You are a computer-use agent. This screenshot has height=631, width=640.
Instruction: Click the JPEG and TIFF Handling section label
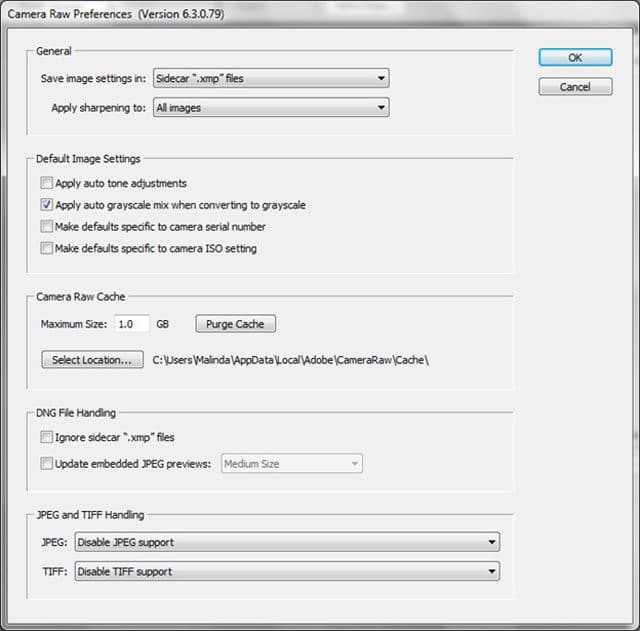point(90,515)
